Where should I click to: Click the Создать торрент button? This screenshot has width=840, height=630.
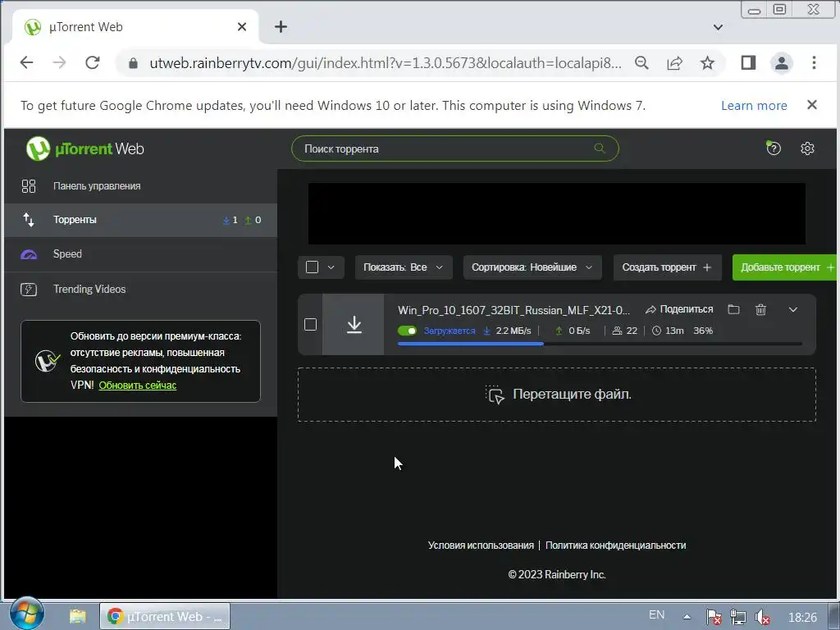coord(667,267)
